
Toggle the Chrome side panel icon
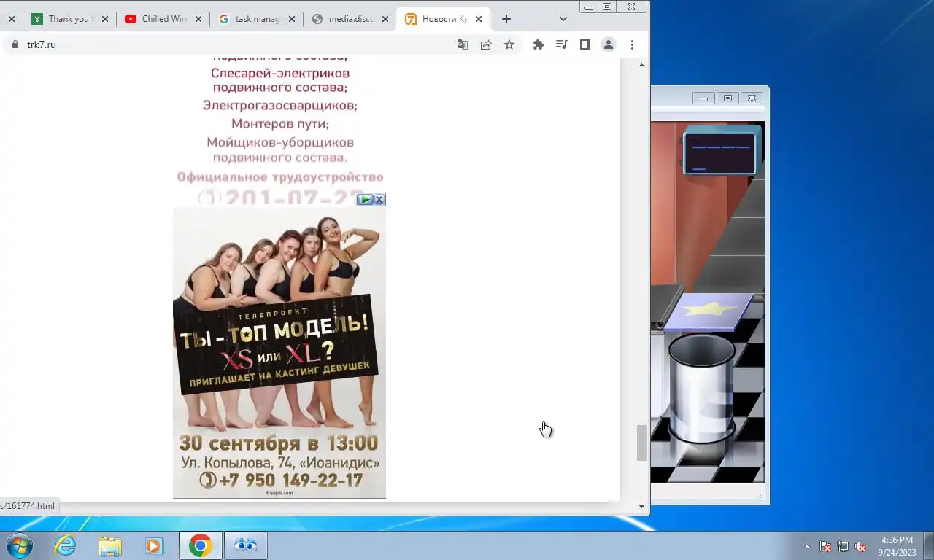tap(584, 44)
